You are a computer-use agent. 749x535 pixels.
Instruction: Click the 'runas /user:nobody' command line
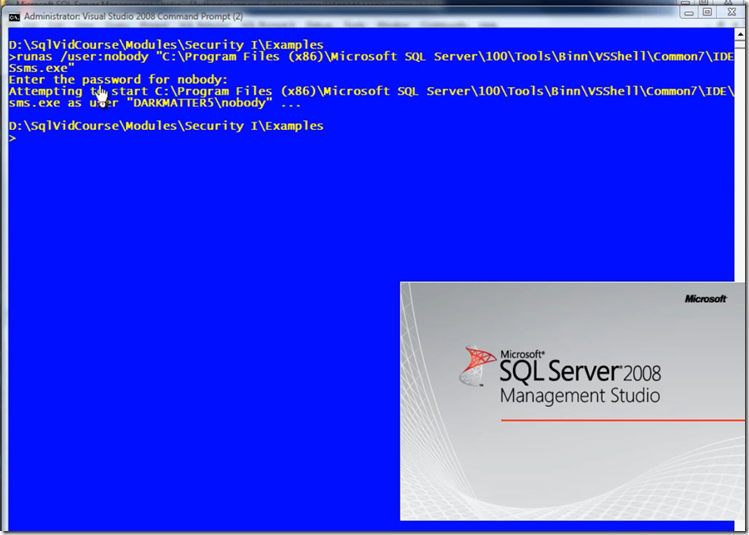371,57
